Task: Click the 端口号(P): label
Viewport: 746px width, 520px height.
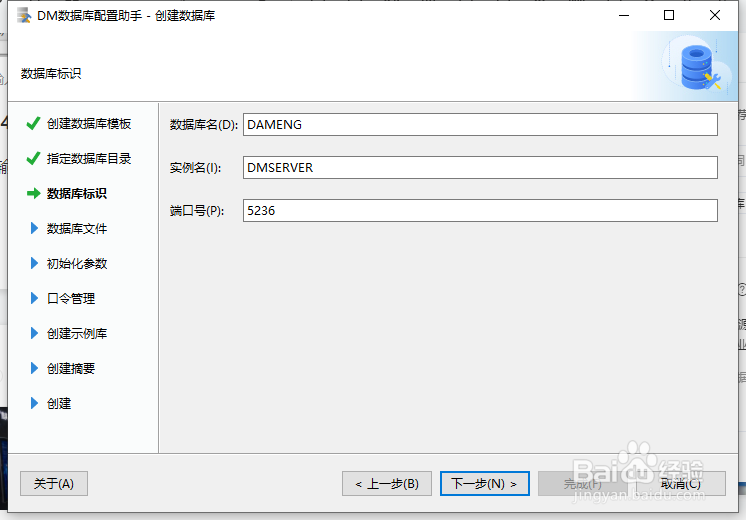Action: point(197,211)
